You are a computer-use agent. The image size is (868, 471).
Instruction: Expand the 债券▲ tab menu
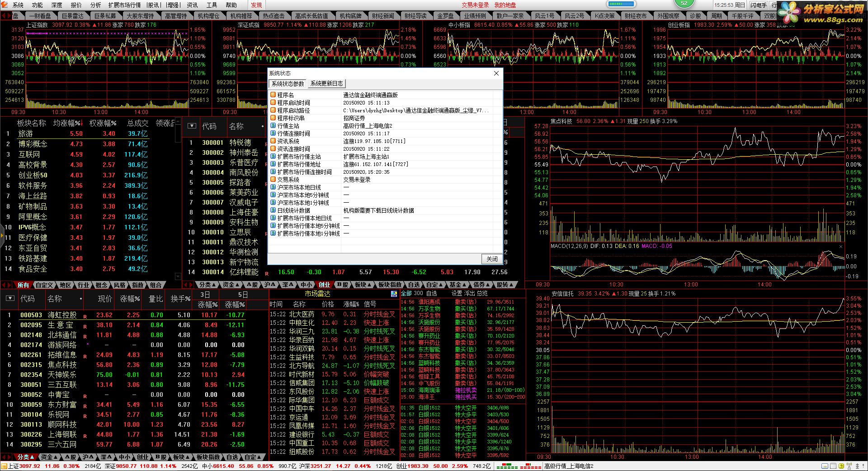[481, 285]
